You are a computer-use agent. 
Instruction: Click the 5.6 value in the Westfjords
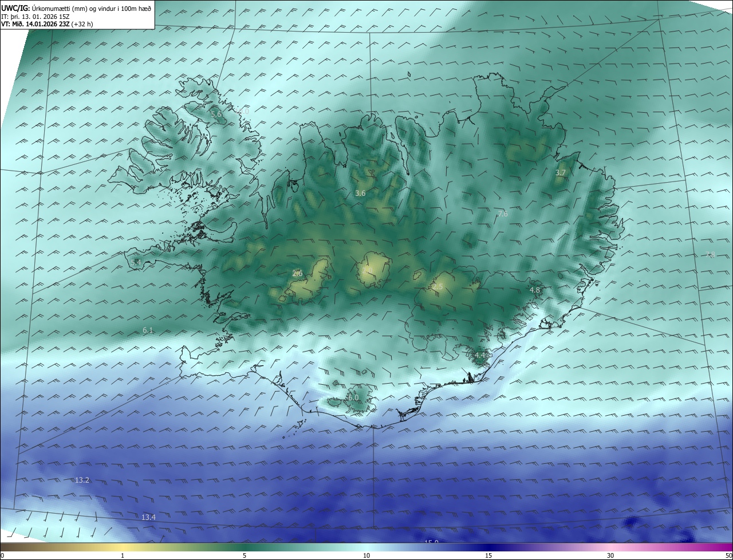coord(216,115)
